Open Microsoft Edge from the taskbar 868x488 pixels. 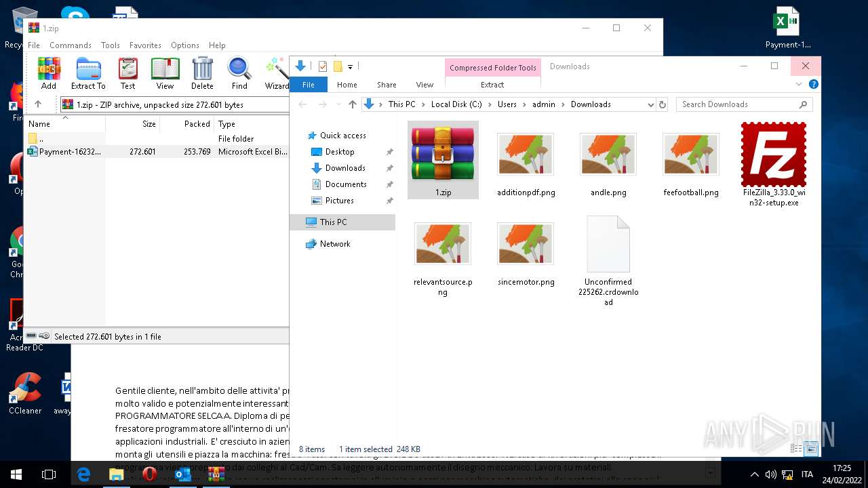[83, 474]
